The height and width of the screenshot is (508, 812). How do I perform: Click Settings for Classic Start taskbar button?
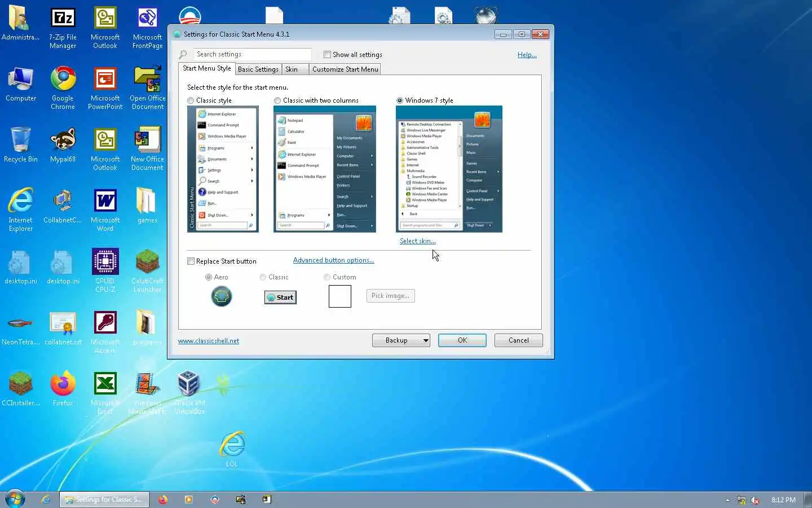coord(104,500)
